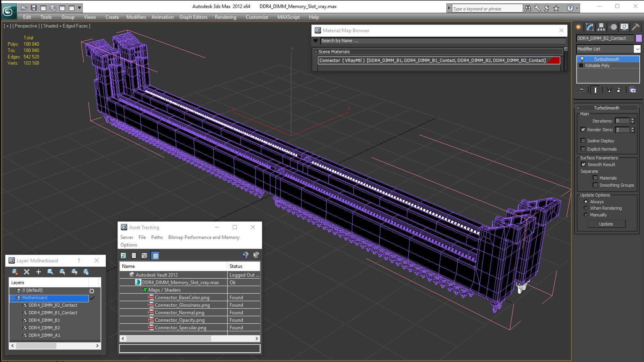Image resolution: width=644 pixels, height=362 pixels.
Task: Switch to the Utilities hammer panel
Action: 635,27
